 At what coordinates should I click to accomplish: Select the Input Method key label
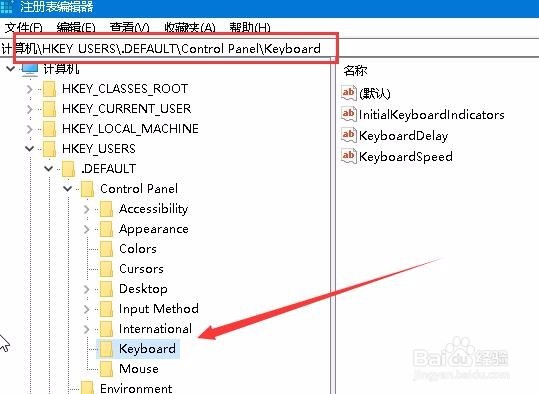pos(158,309)
